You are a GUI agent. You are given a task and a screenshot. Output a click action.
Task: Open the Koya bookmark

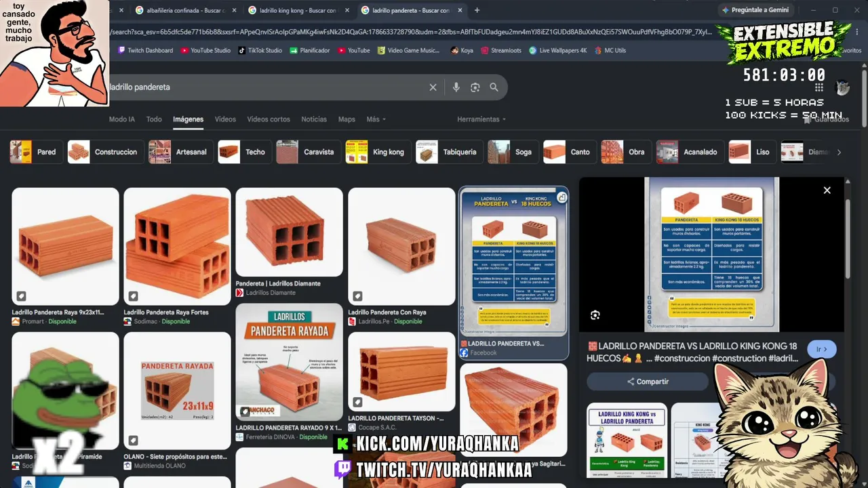coord(462,50)
